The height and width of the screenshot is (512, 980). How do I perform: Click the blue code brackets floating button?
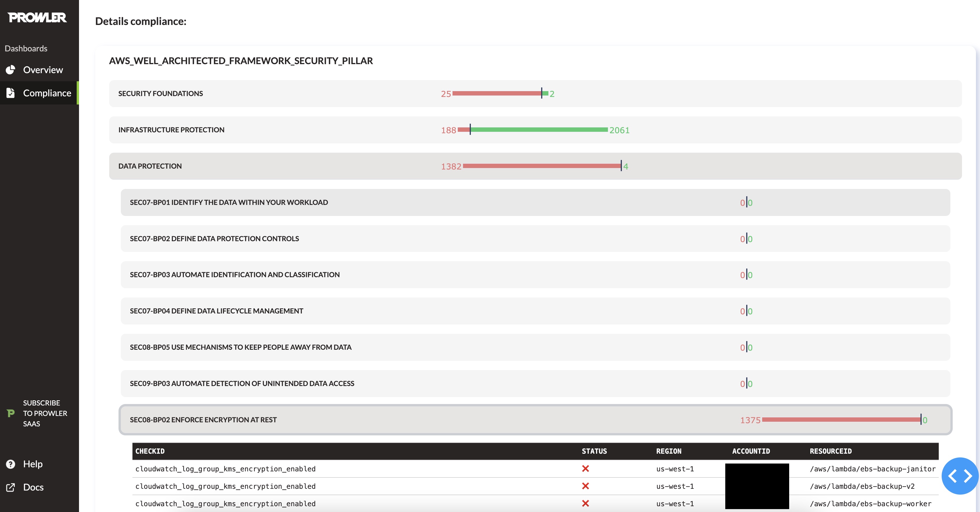(960, 476)
